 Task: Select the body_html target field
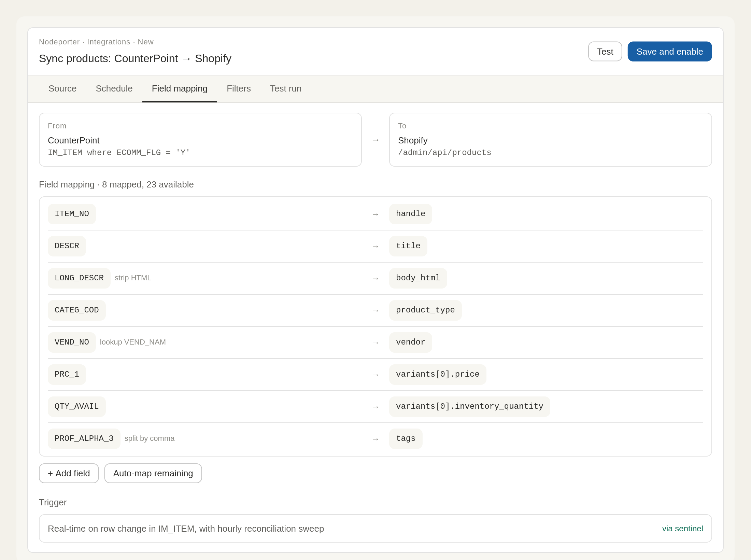(418, 278)
